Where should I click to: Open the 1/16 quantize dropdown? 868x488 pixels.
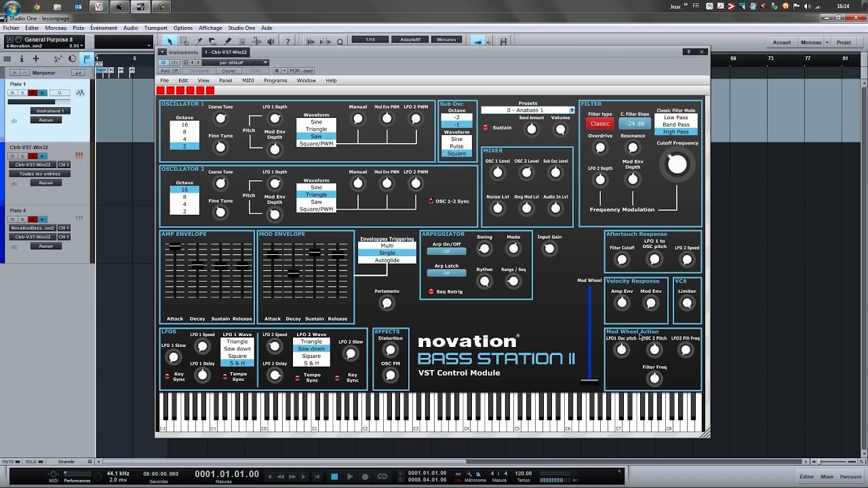(370, 39)
